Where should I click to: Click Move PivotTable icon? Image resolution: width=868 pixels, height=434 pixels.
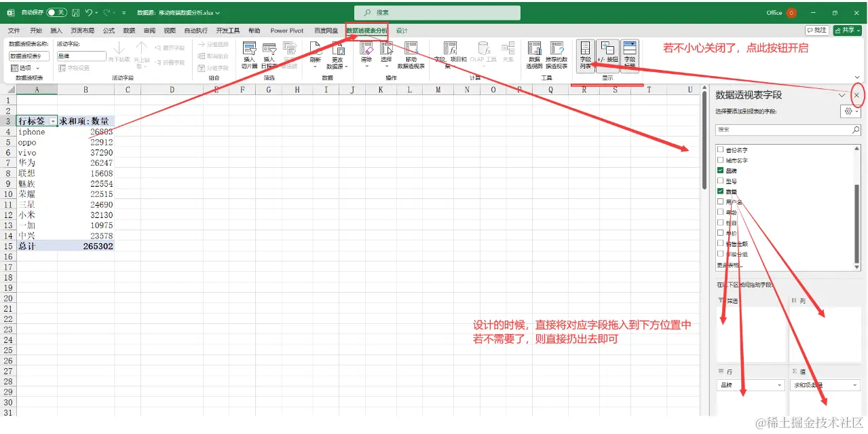[411, 48]
